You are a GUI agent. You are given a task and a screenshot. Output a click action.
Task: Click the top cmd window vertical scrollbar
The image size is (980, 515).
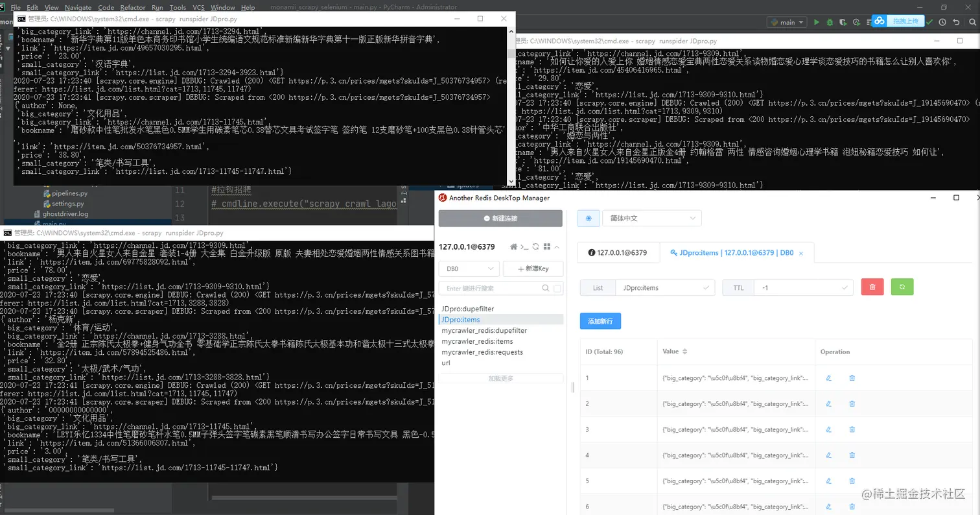(x=511, y=106)
